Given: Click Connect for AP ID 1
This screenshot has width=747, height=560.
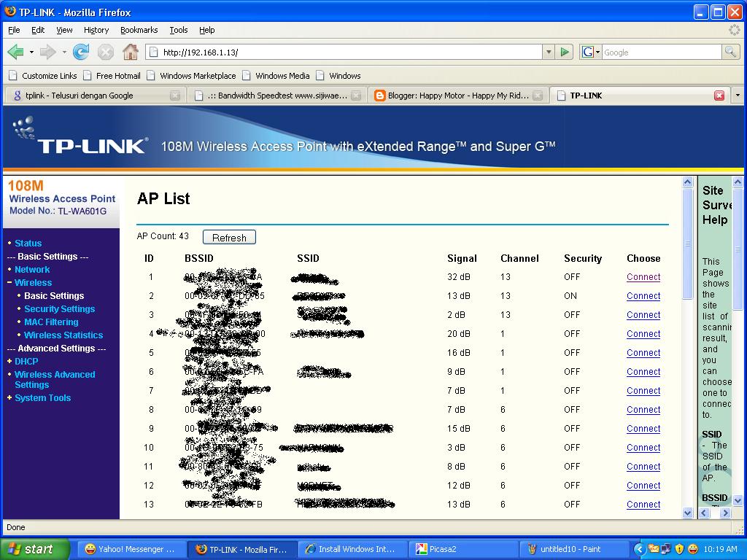Looking at the screenshot, I should click(643, 276).
